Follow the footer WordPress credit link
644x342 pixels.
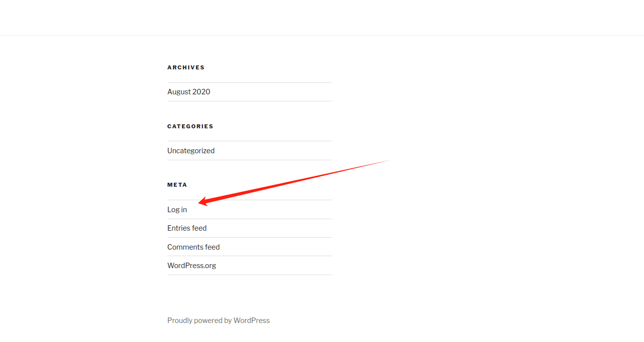(218, 321)
